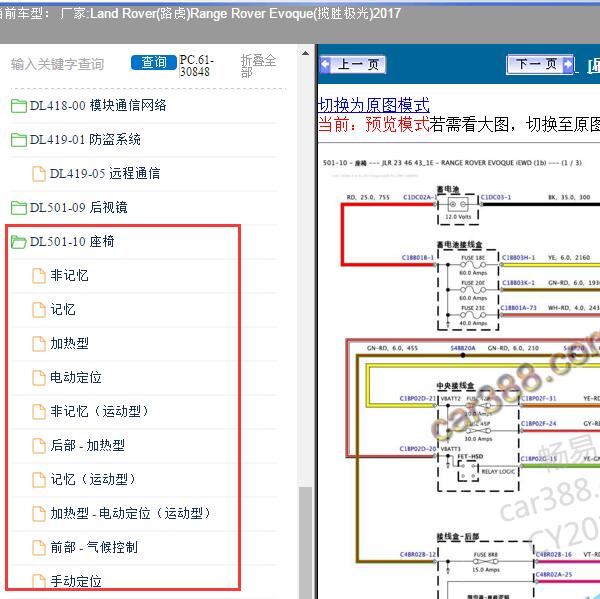
Task: Click the document icon beside 记忆
Action: point(38,310)
